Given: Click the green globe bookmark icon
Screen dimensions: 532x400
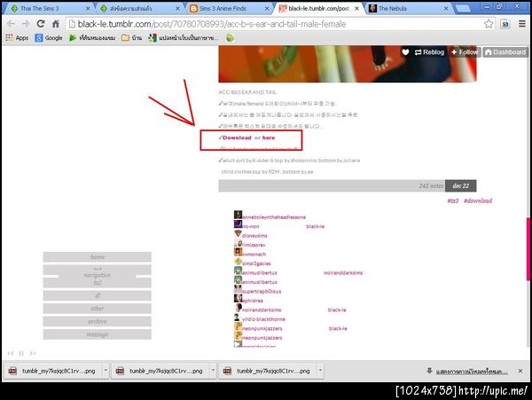Looking at the screenshot, I should coord(230,38).
